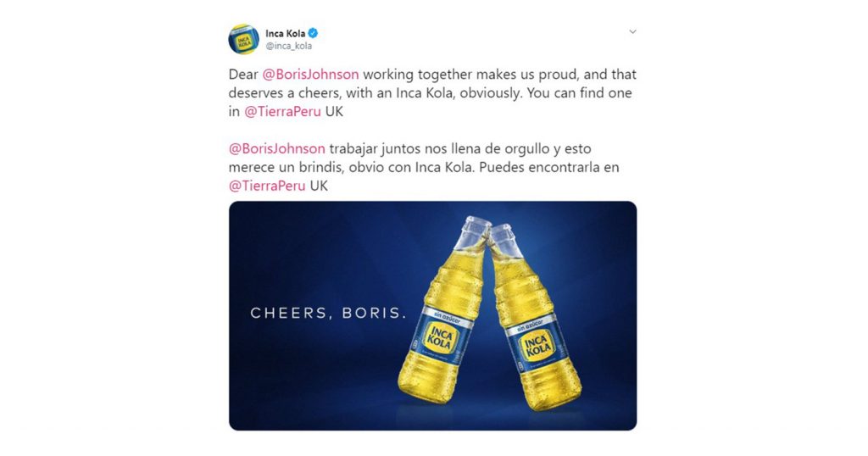Click the blue verified badge
The height and width of the screenshot is (456, 868).
(313, 34)
